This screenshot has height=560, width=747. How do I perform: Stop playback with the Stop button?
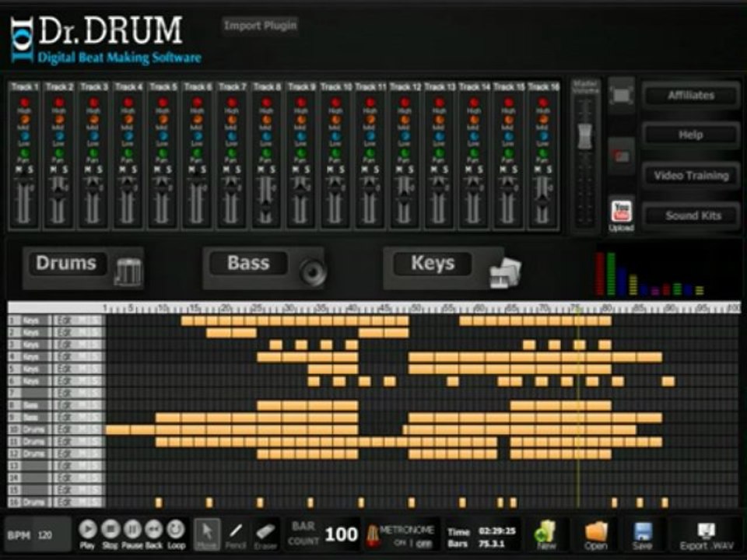click(110, 529)
